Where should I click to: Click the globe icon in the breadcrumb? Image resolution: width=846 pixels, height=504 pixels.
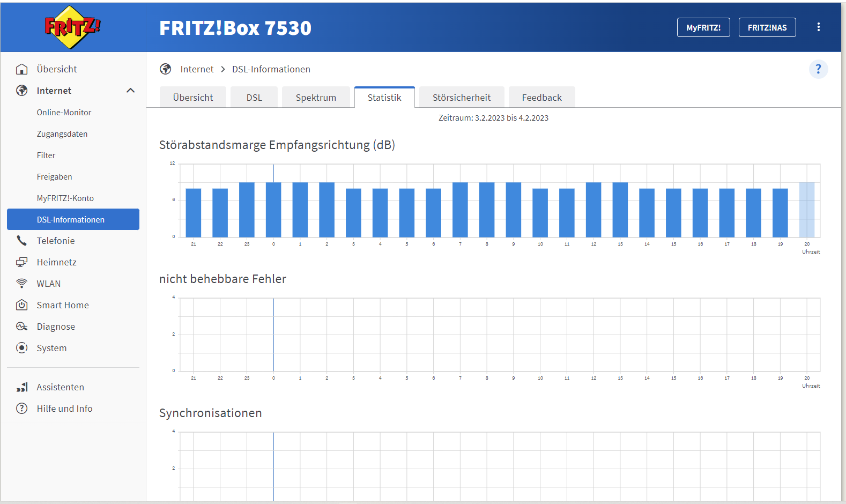166,69
